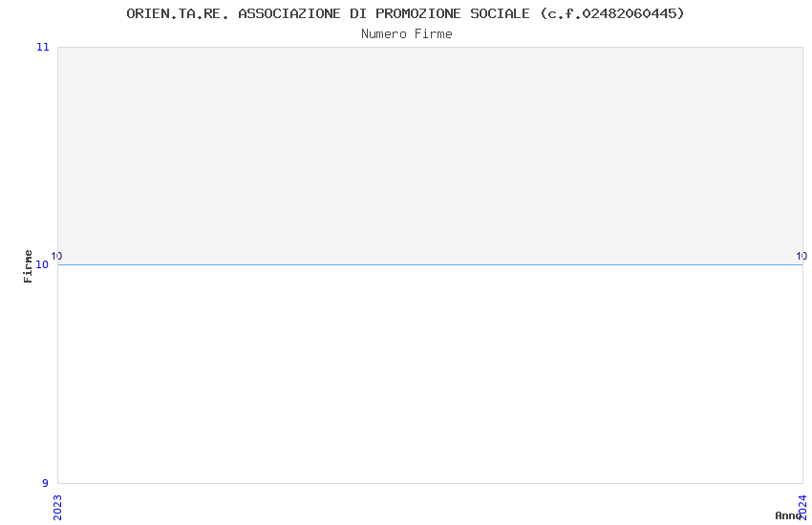Click the left start of the blue line

59,264
